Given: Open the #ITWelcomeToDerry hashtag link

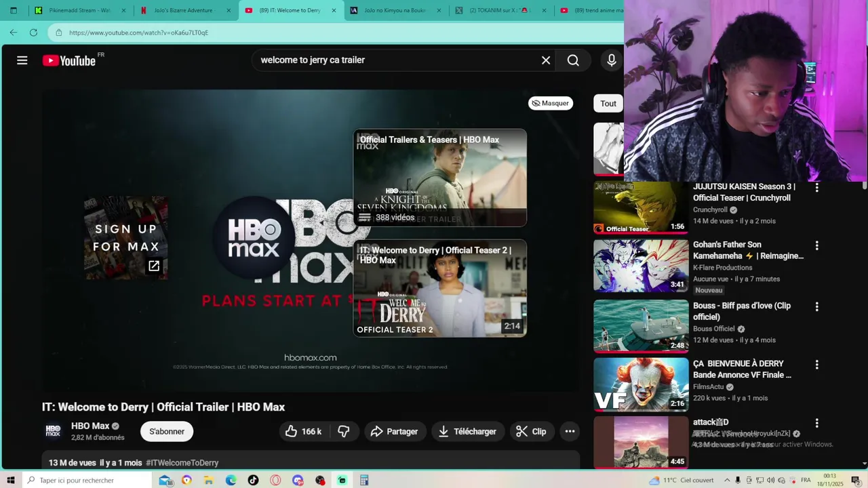Looking at the screenshot, I should (x=182, y=463).
